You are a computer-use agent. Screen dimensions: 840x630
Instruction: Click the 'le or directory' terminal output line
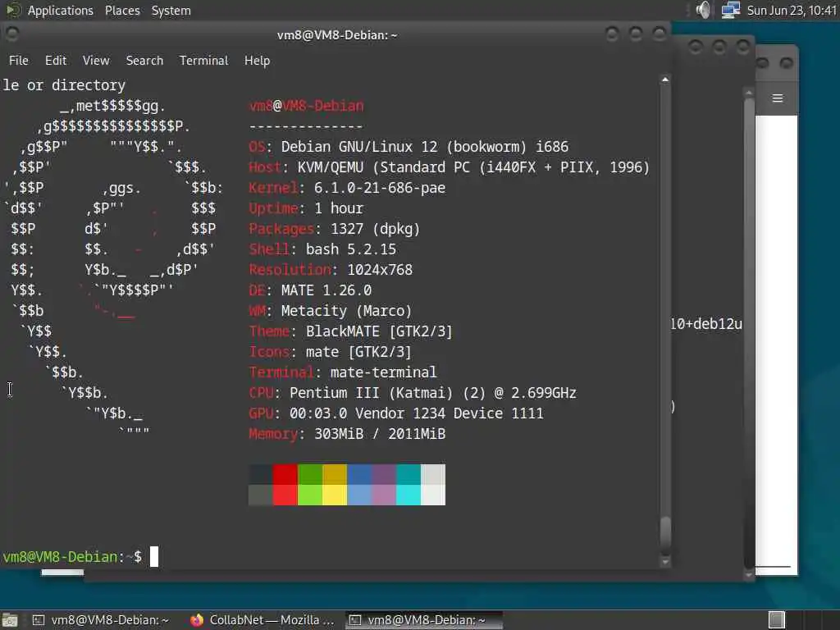click(x=64, y=84)
